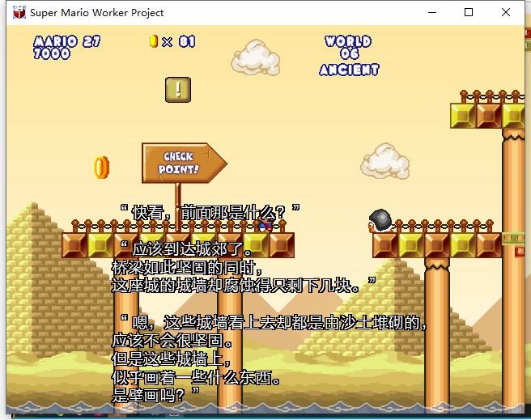Viewport: 531px width, 420px height.
Task: Click the dialogue line “快看，前面那是什么？”
Action: 210,212
